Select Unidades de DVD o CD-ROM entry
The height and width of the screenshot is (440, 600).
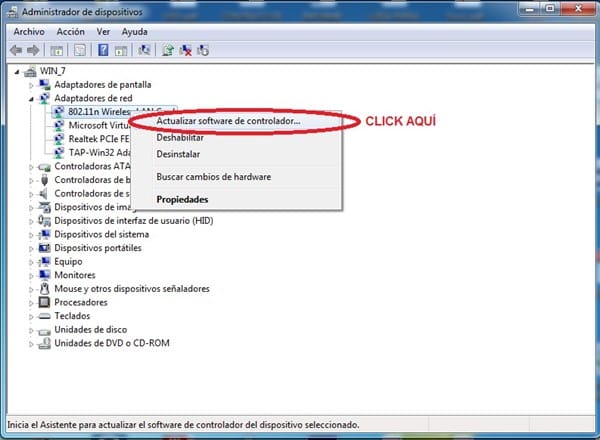pyautogui.click(x=112, y=343)
